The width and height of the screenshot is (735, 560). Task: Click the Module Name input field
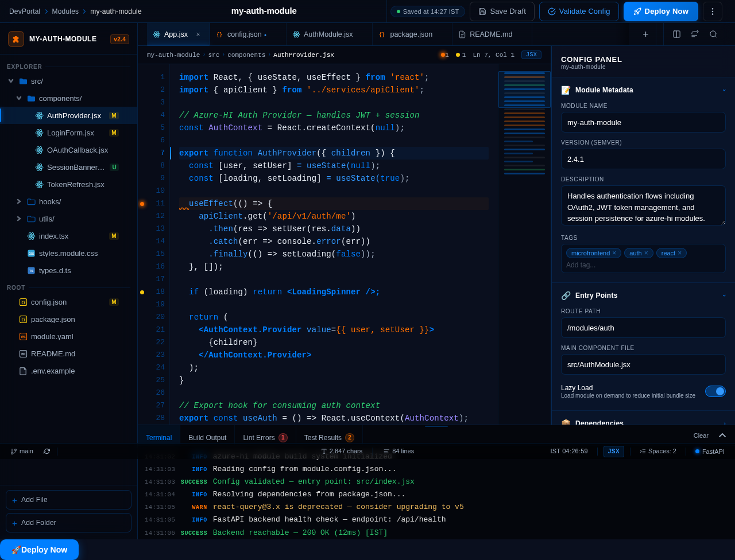pyautogui.click(x=643, y=122)
